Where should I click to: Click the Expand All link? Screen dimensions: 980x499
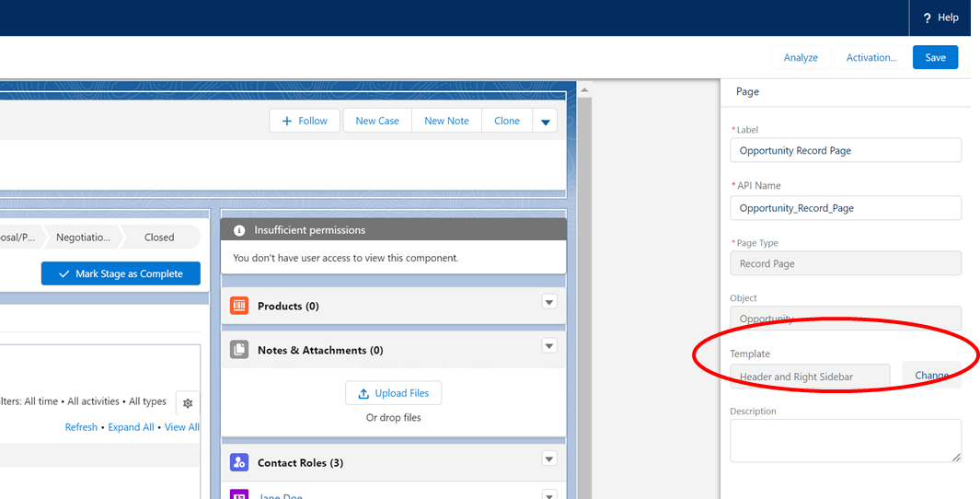click(131, 427)
